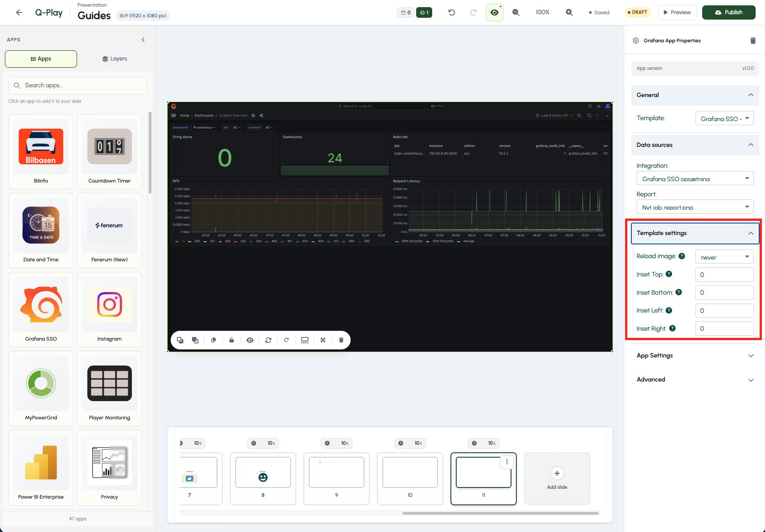Publish the presentation

[728, 12]
